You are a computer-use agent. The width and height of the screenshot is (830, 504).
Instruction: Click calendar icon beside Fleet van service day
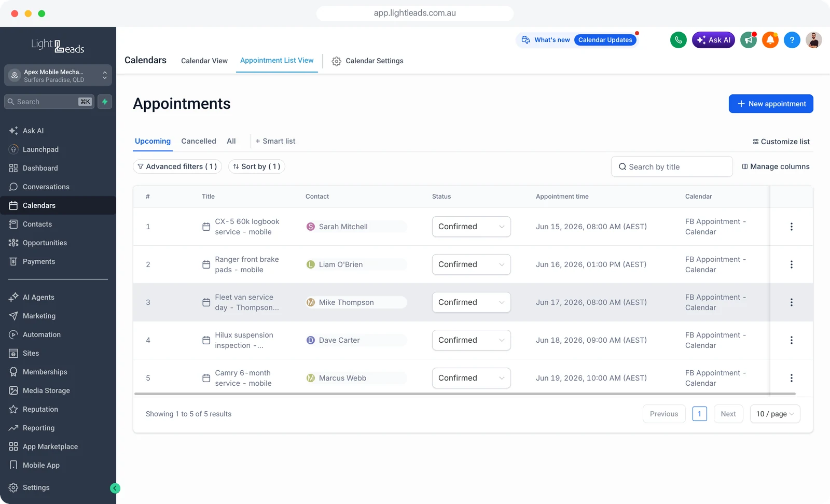pyautogui.click(x=206, y=302)
